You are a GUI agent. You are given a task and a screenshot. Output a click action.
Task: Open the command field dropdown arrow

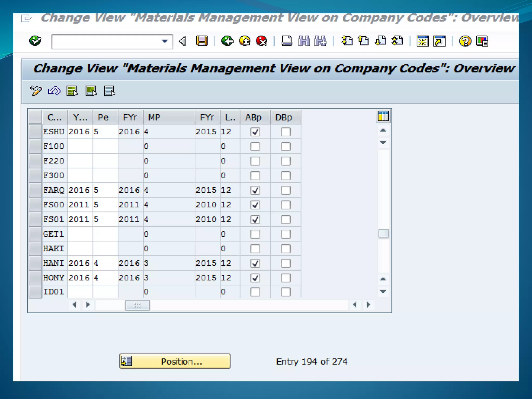click(164, 41)
